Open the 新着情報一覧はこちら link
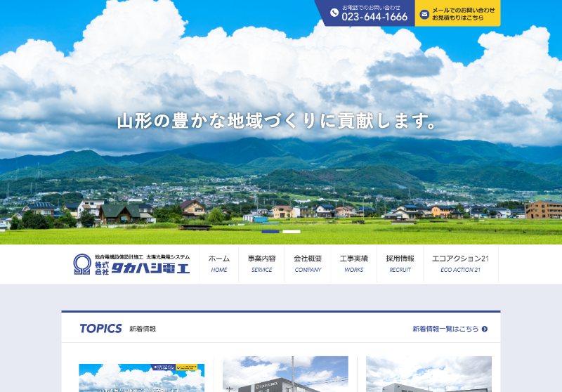The width and height of the screenshot is (562, 392). click(445, 329)
